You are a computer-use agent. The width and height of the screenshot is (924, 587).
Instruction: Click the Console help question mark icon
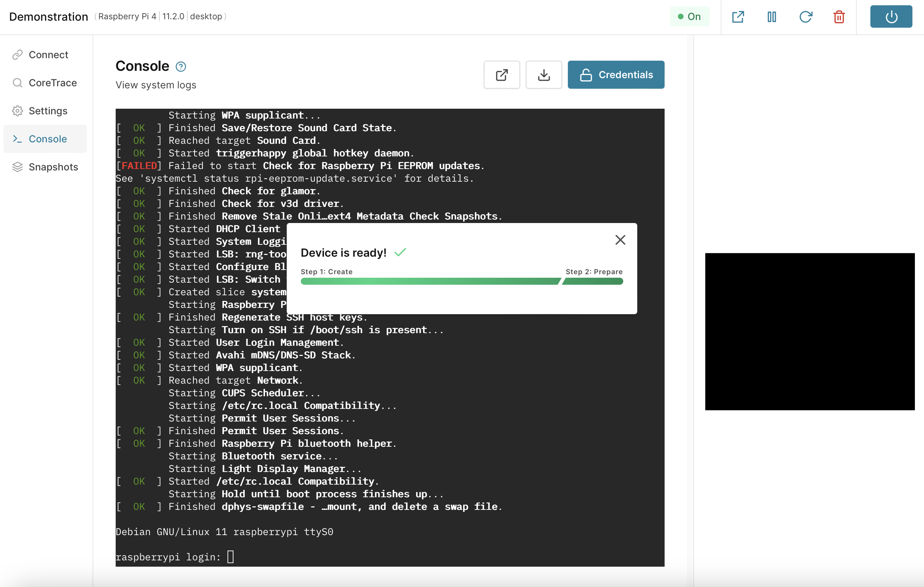pos(181,66)
